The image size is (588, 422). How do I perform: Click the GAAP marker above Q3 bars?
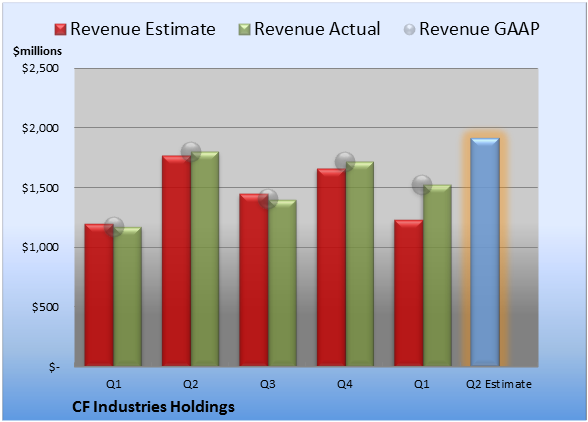[268, 199]
